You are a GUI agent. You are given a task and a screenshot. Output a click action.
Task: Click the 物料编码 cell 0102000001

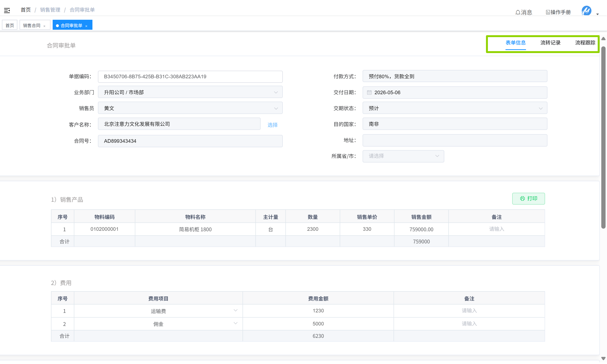click(x=104, y=229)
